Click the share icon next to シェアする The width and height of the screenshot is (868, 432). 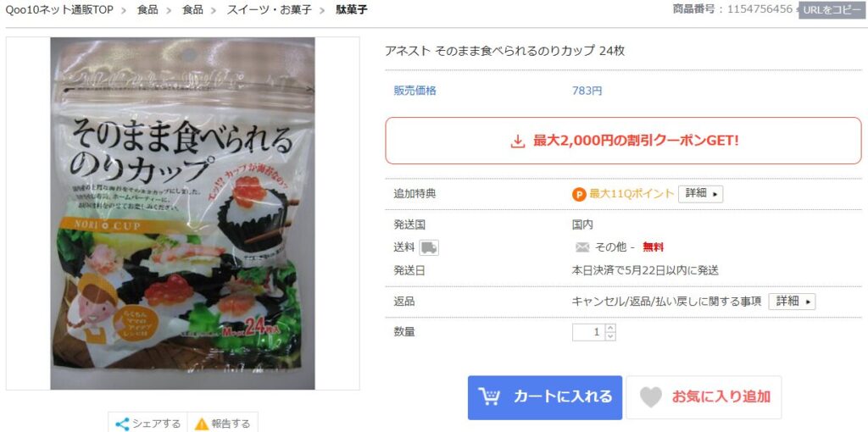122,424
